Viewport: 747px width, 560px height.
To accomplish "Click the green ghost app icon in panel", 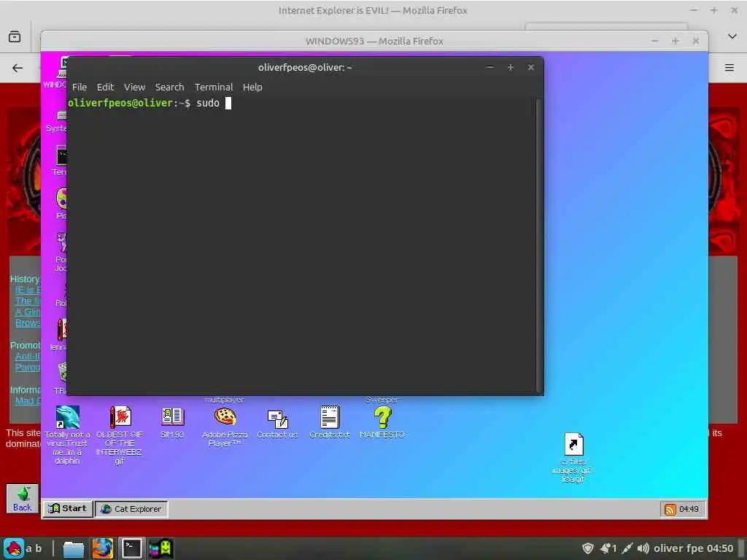I will [x=160, y=548].
